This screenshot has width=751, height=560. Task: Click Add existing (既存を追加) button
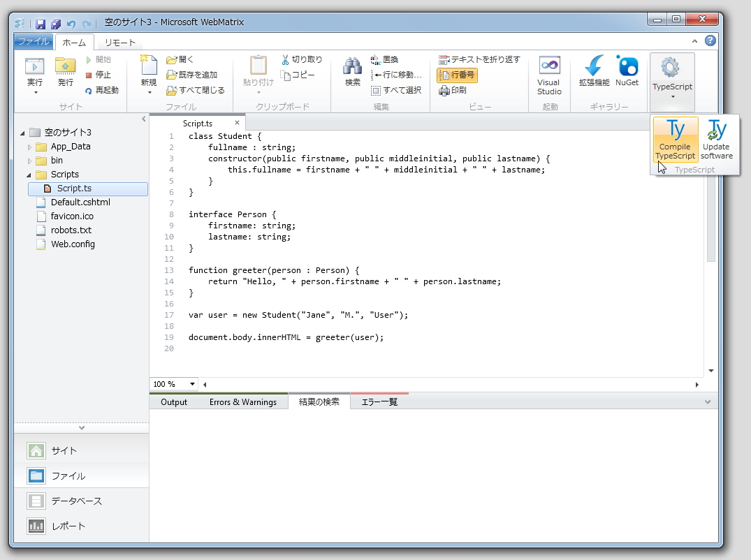click(x=191, y=75)
